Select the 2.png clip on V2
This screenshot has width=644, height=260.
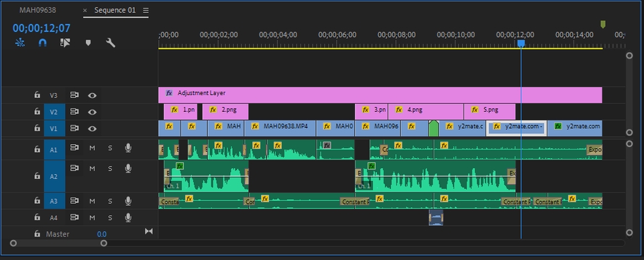(225, 111)
